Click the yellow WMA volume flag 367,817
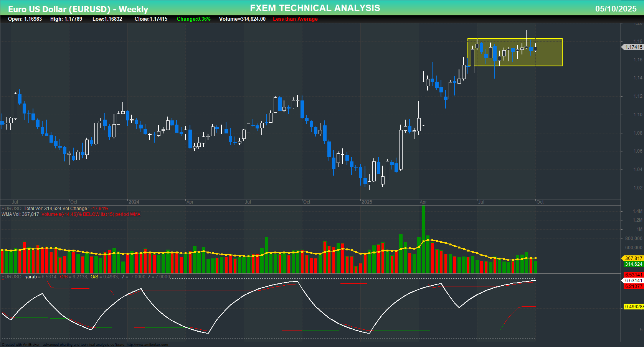This screenshot has width=644, height=347. click(x=632, y=258)
